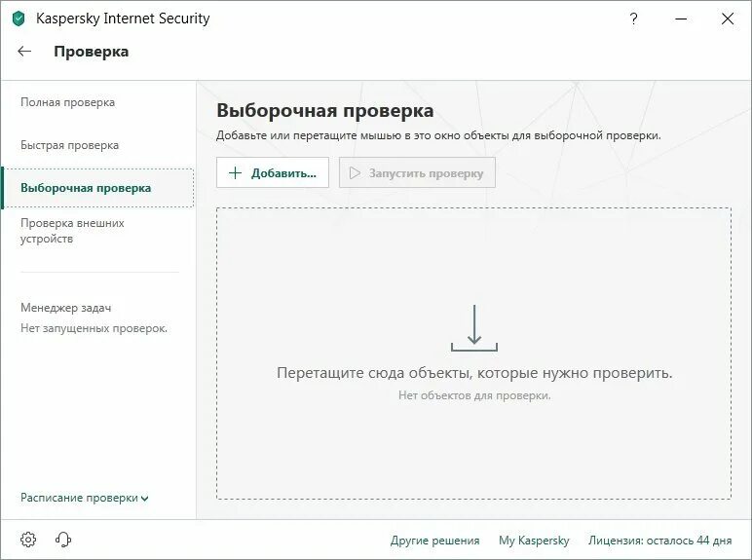Click the Добавить... button
Screen dimensions: 752x560
[273, 172]
